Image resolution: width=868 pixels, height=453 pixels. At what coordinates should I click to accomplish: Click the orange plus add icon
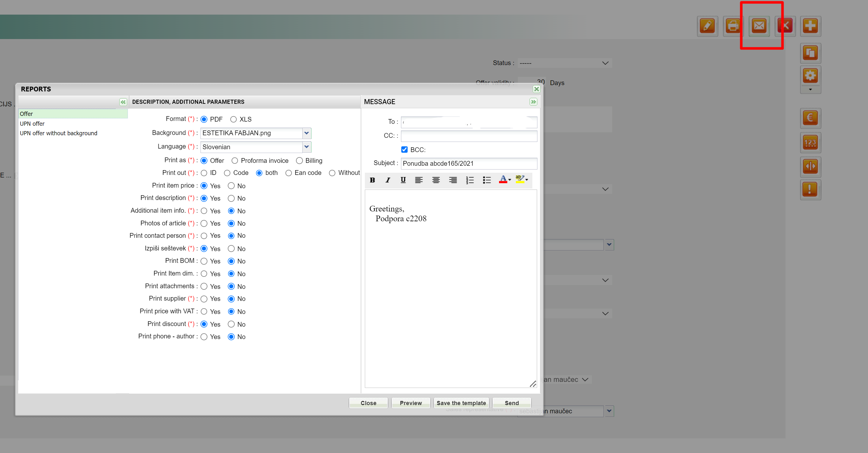(810, 26)
